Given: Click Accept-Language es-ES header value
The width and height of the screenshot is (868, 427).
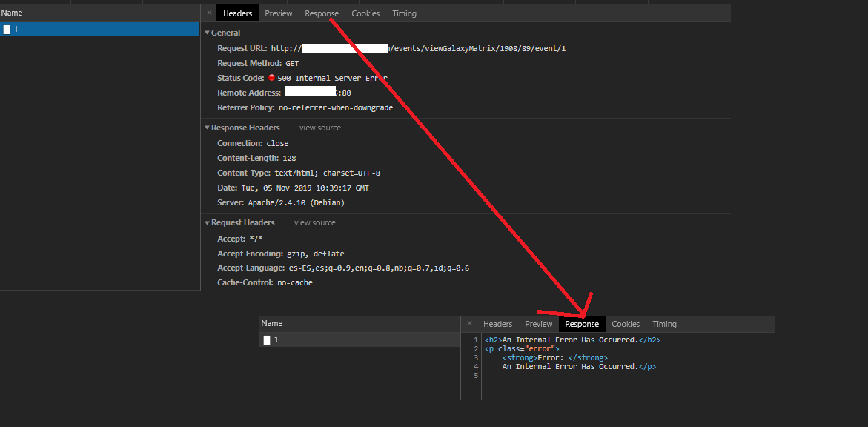Looking at the screenshot, I should coord(380,268).
